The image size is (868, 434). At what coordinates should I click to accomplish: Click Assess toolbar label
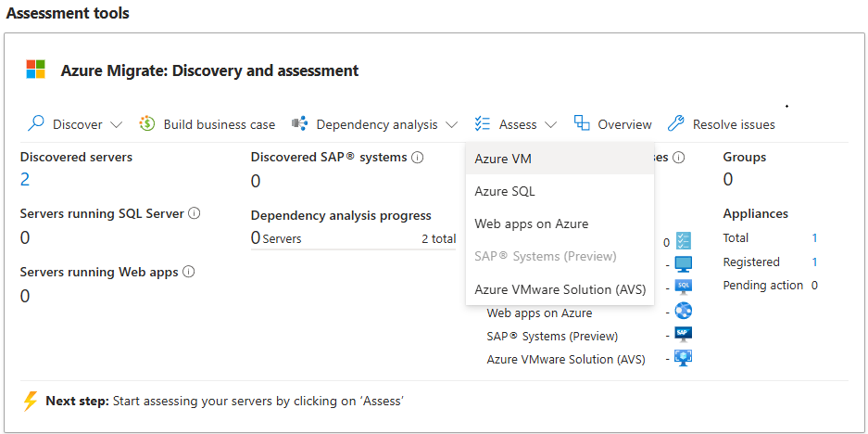(x=518, y=124)
